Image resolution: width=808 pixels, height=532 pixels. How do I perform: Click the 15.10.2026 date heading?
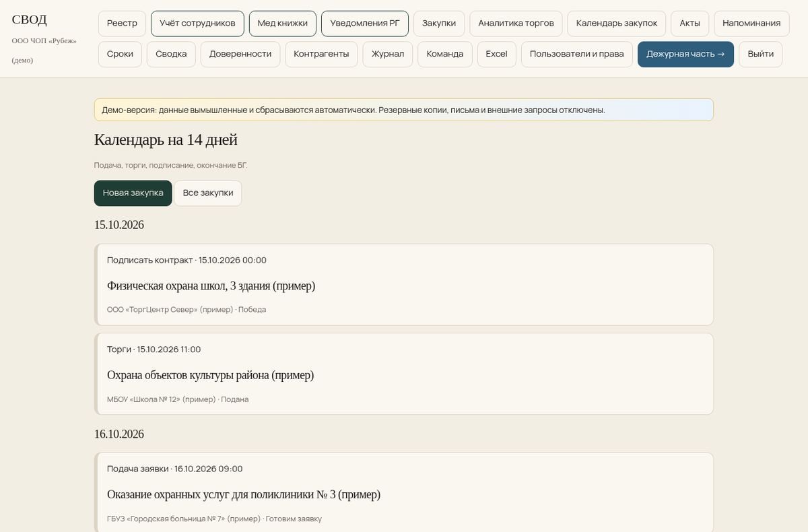pos(119,225)
